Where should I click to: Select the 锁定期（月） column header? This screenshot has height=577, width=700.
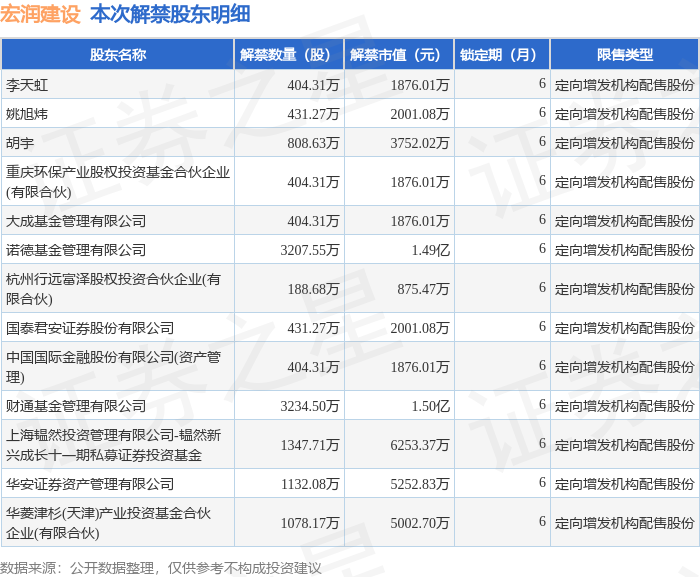(x=502, y=54)
